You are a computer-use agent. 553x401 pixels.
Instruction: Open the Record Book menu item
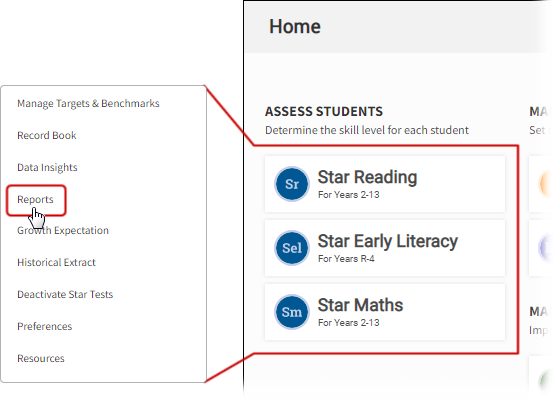point(47,135)
